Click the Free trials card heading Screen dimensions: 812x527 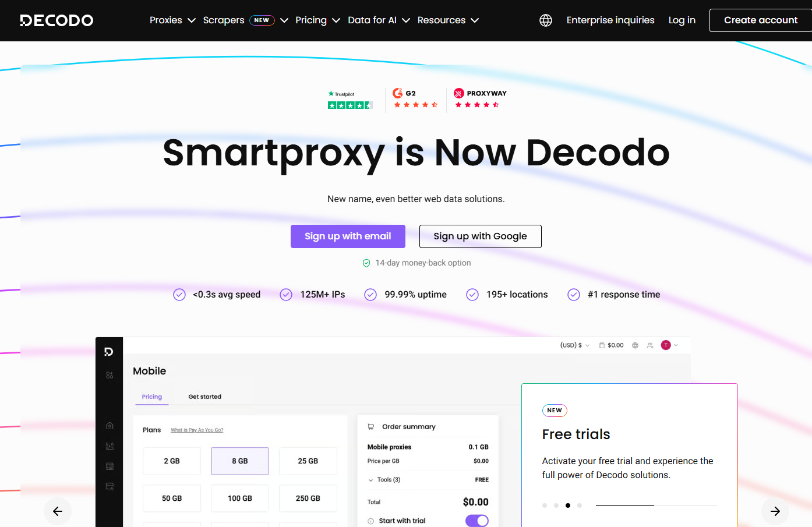point(576,434)
